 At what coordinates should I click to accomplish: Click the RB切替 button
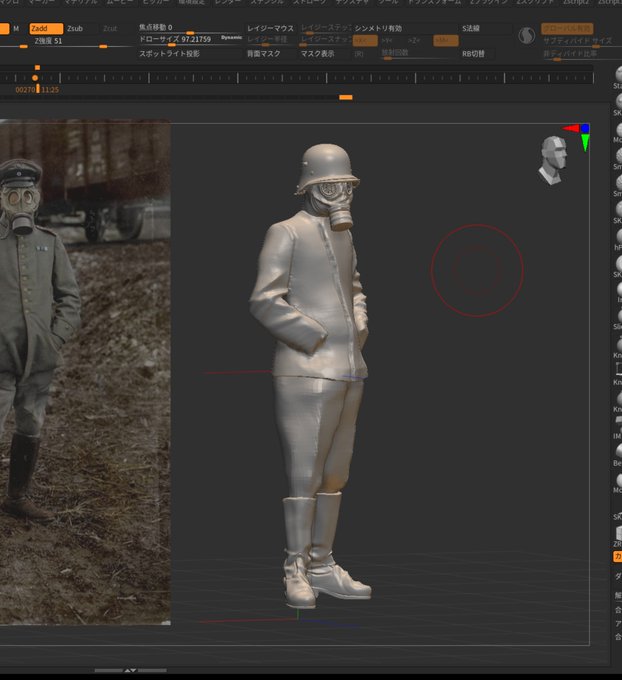click(x=473, y=54)
